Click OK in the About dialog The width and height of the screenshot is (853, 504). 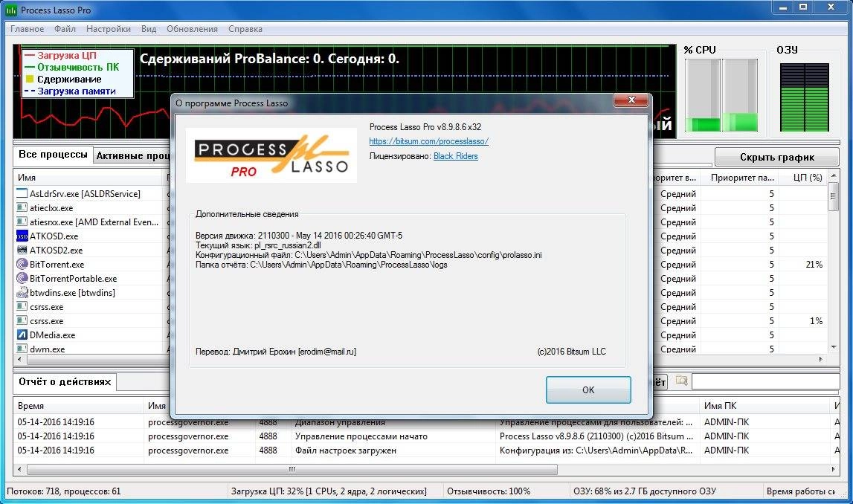(588, 390)
